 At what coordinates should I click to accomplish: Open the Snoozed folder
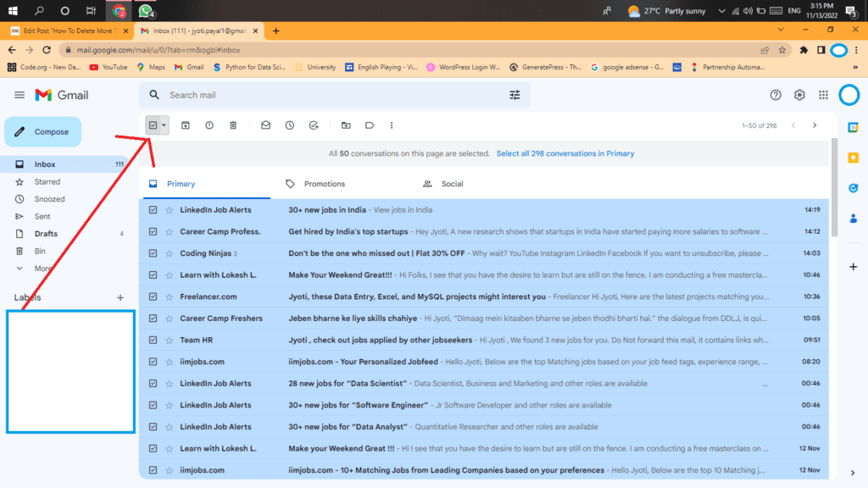pos(49,199)
